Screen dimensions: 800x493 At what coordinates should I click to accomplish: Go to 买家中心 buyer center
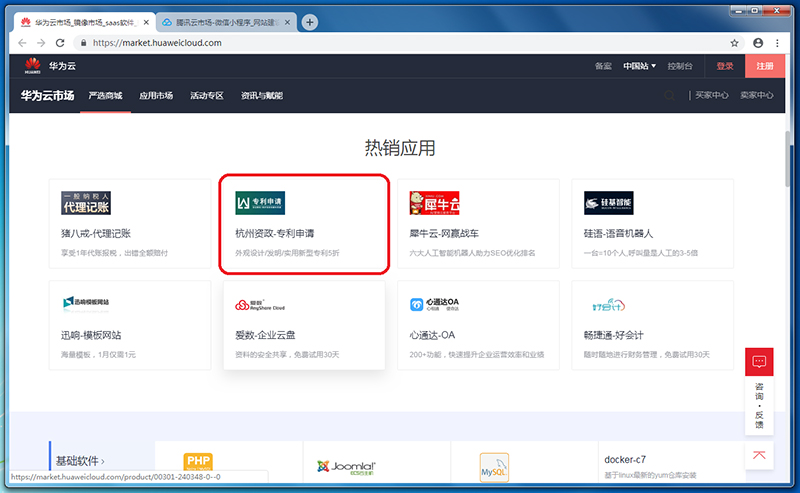pos(712,95)
